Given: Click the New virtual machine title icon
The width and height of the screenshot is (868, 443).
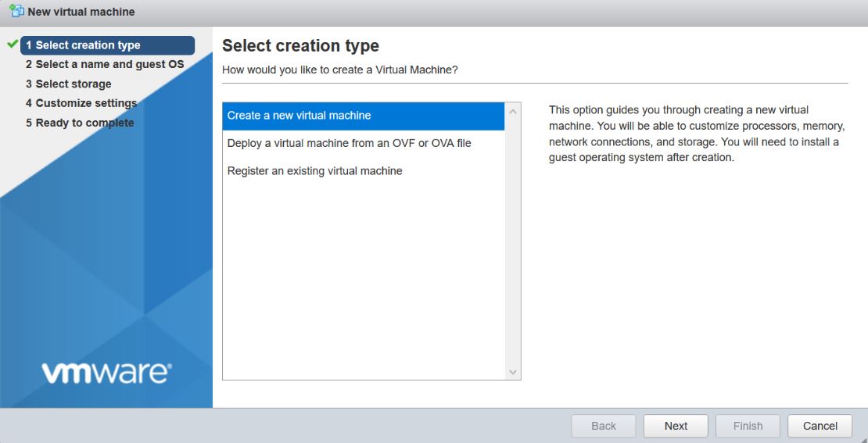Looking at the screenshot, I should 16,11.
